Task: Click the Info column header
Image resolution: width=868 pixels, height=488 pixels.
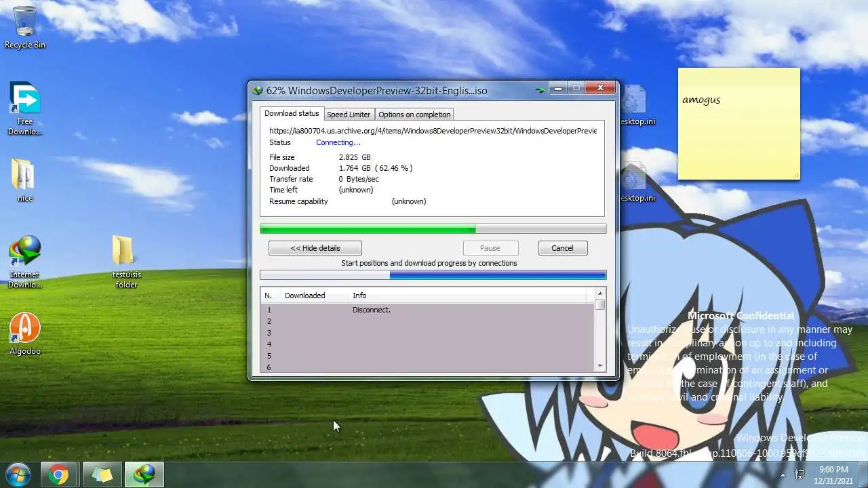Action: [x=468, y=296]
